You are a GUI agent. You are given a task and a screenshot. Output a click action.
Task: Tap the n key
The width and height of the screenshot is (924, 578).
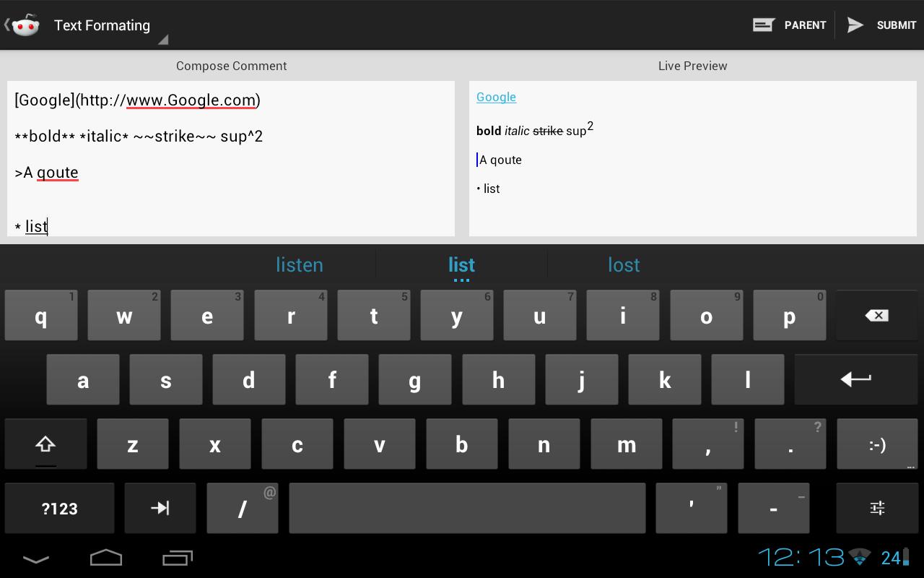(x=544, y=444)
